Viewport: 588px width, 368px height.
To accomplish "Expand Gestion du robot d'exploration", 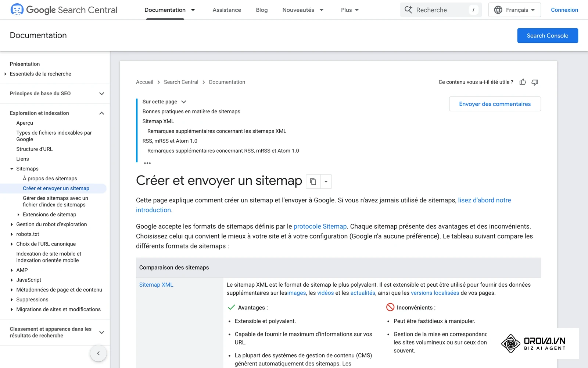I will (x=12, y=224).
